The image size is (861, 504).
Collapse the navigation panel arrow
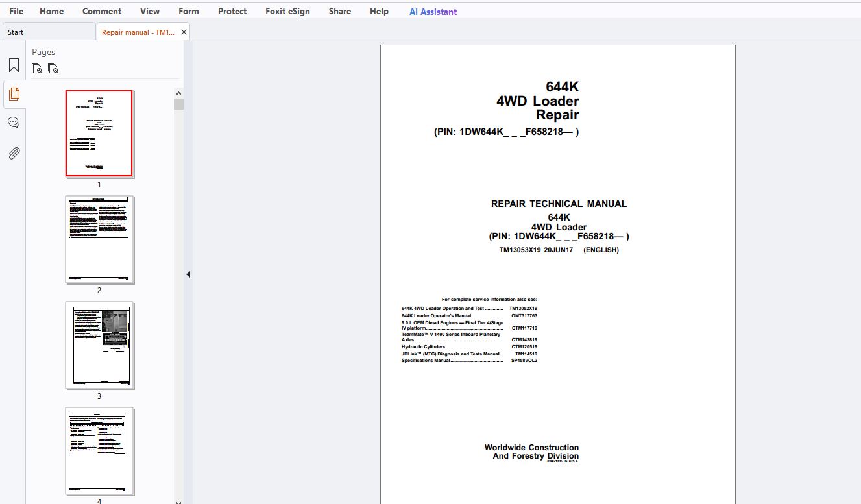[188, 274]
